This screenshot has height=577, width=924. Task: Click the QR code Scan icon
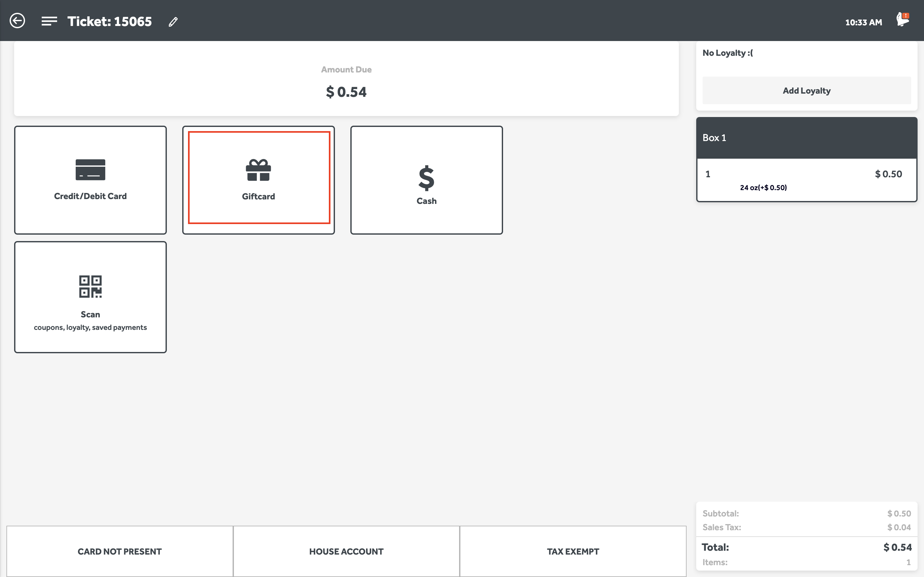[x=90, y=287]
